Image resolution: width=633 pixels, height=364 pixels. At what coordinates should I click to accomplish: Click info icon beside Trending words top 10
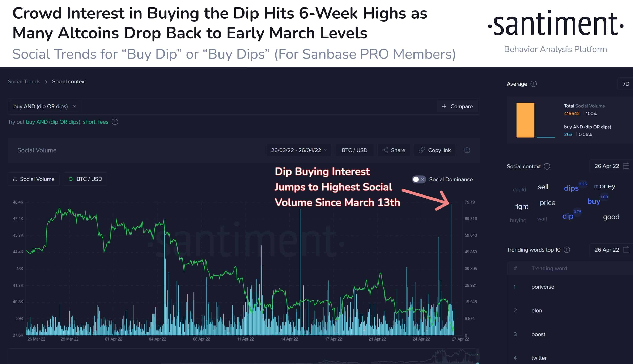point(567,250)
